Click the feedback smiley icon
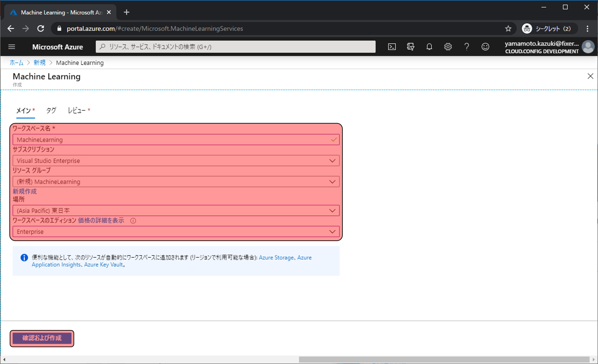The image size is (598, 364). click(x=485, y=47)
